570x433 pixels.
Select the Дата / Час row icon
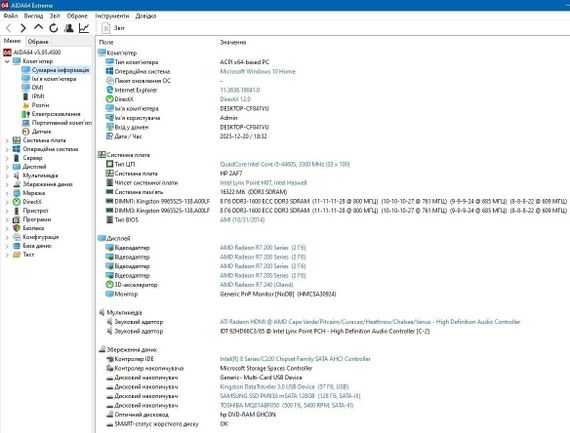(109, 136)
